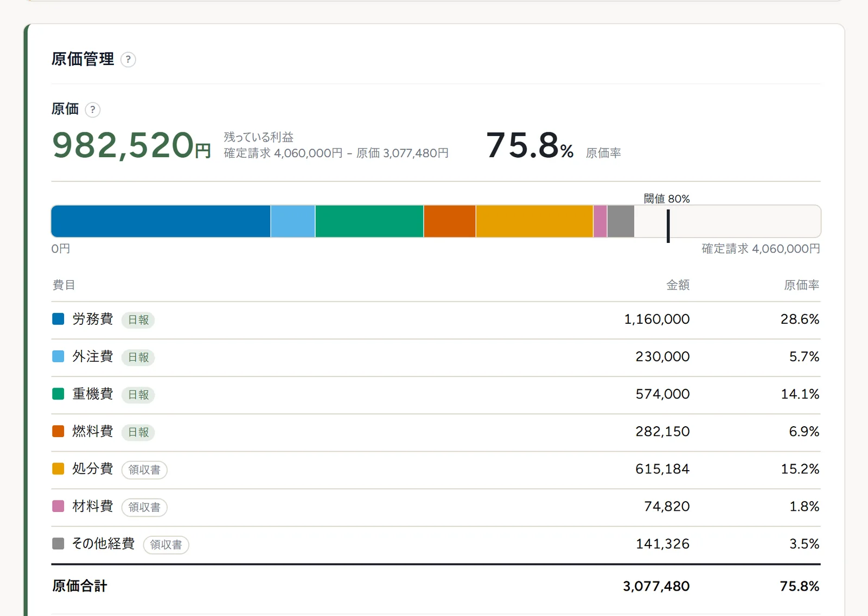
Task: Click 1,160,000 amount in 労務費 row
Action: tap(657, 319)
